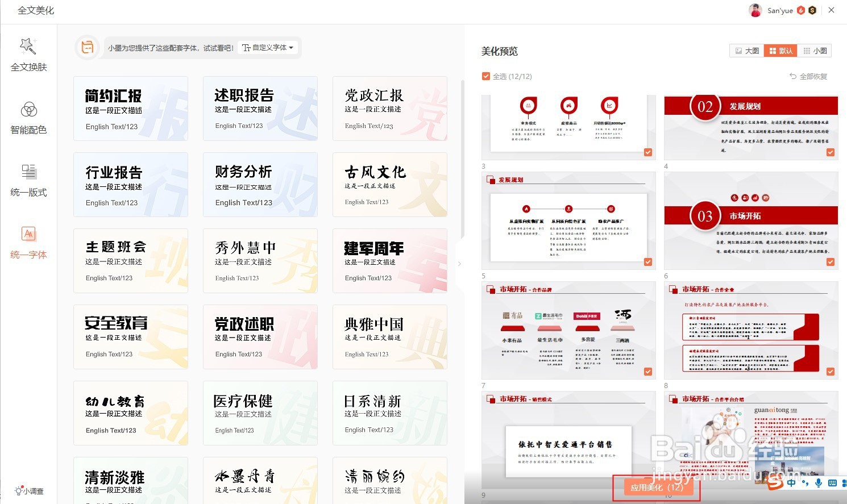The width and height of the screenshot is (847, 504).
Task: Uncheck slide 3 preview checkbox
Action: [648, 152]
